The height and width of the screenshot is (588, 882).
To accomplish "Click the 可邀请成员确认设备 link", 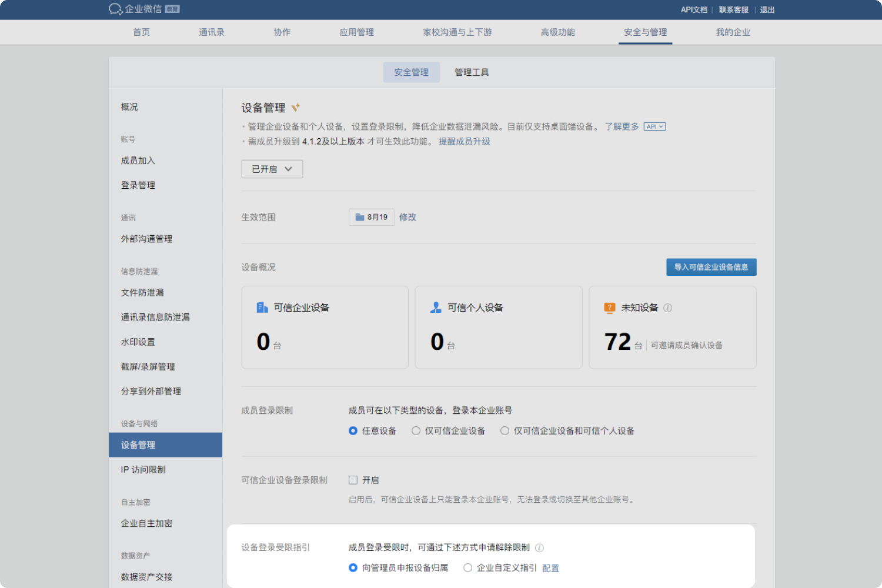I will [687, 345].
